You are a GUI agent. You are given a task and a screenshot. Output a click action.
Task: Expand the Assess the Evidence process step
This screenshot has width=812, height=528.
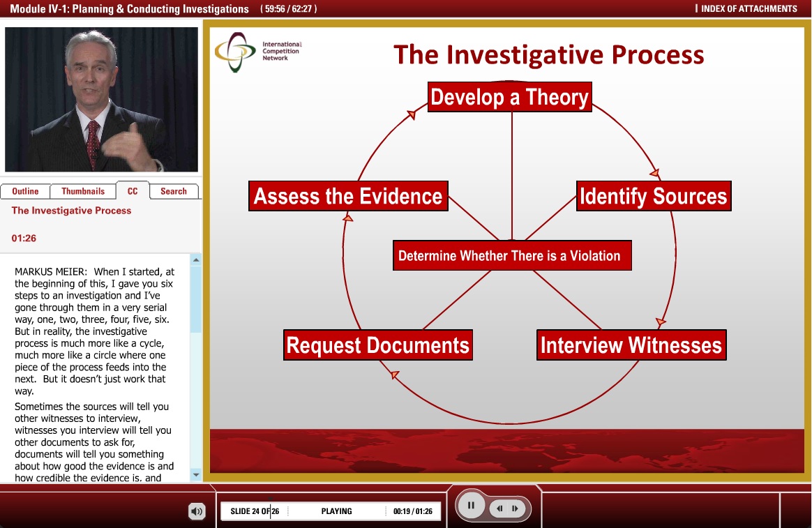pyautogui.click(x=347, y=196)
